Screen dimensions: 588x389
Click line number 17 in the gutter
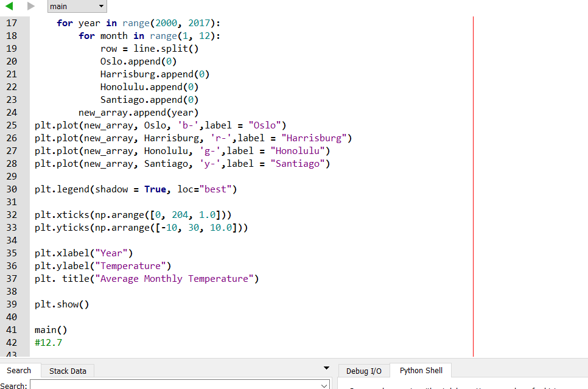point(12,23)
